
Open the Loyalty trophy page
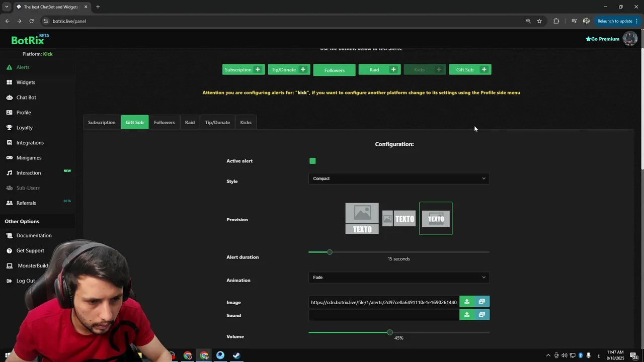point(24,128)
